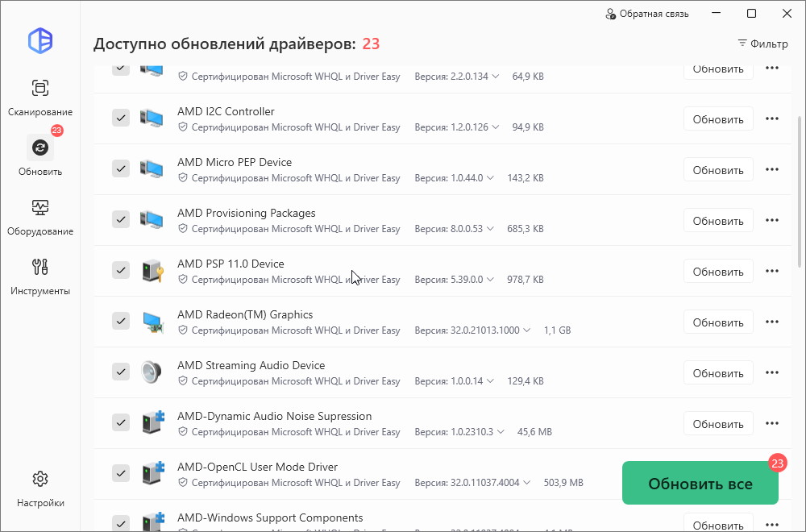Open the Инструменты tools section
The image size is (806, 532).
[40, 276]
